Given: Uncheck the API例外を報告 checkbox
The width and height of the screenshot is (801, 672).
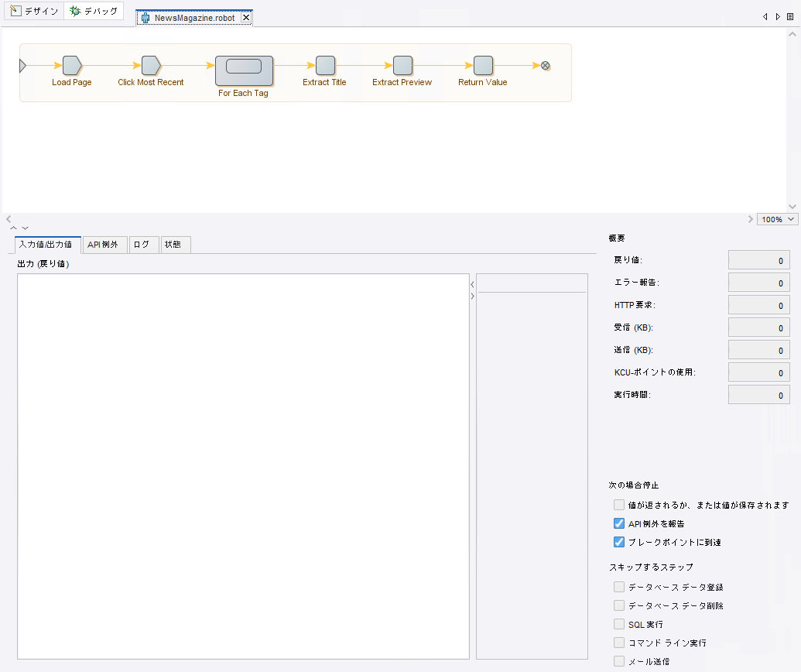Looking at the screenshot, I should coord(619,523).
